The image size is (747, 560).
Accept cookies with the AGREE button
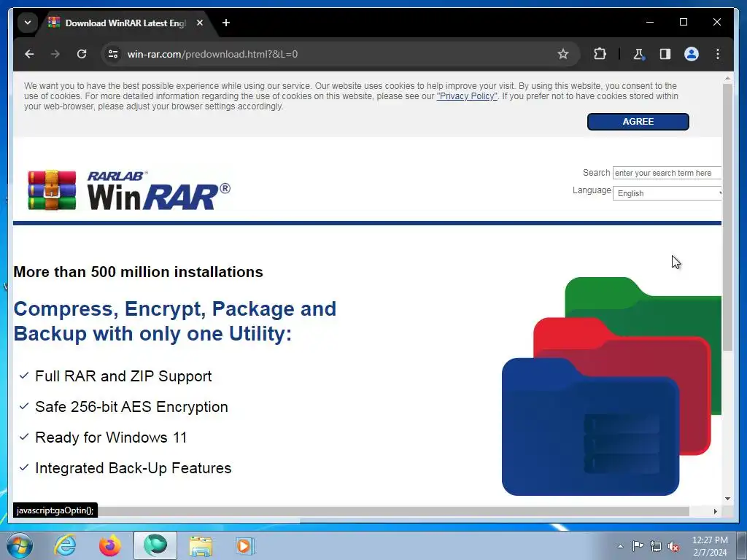tap(638, 122)
